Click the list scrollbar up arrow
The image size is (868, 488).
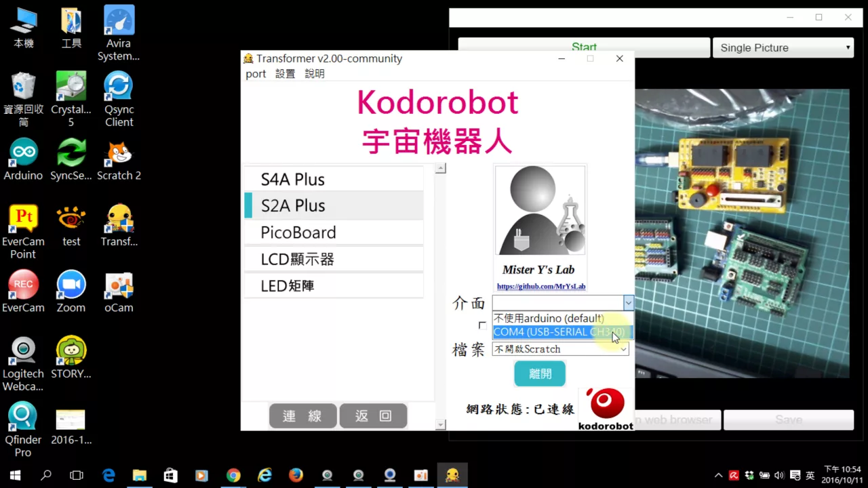pos(441,169)
